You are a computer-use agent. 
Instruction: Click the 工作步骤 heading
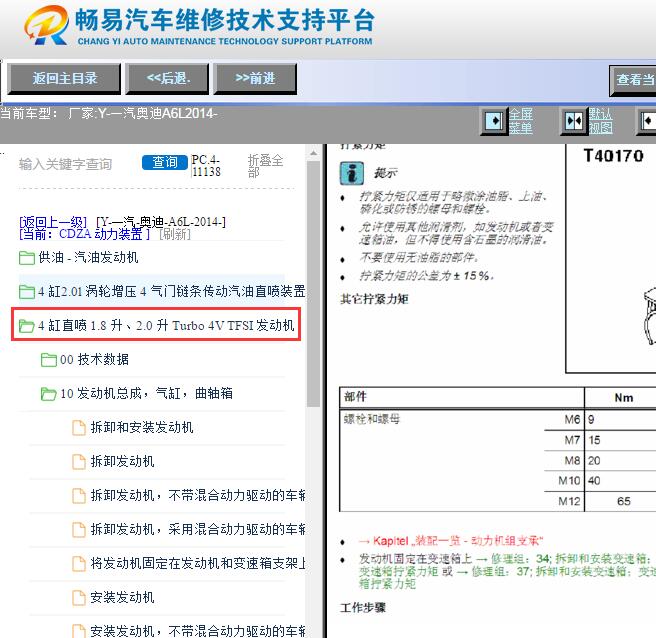coord(363,607)
